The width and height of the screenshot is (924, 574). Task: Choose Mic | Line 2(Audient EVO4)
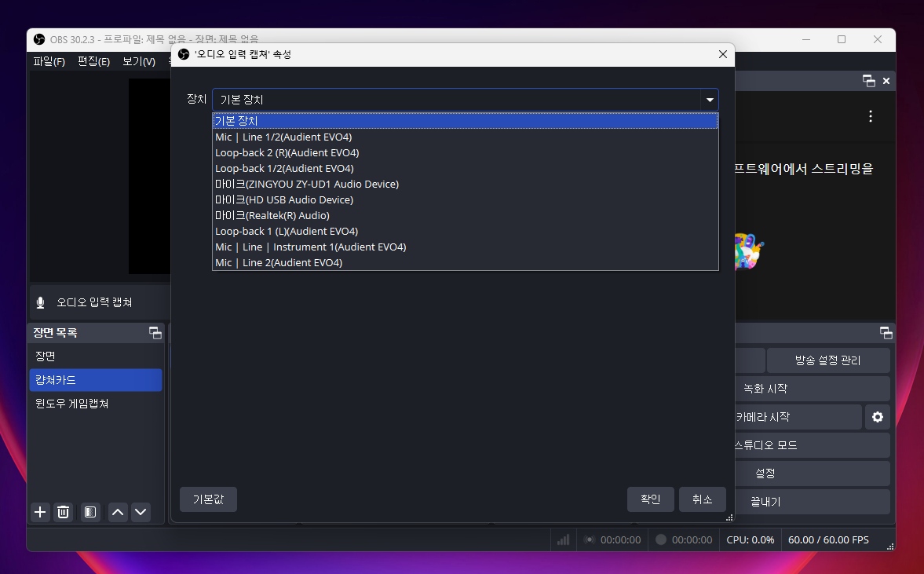pyautogui.click(x=466, y=263)
